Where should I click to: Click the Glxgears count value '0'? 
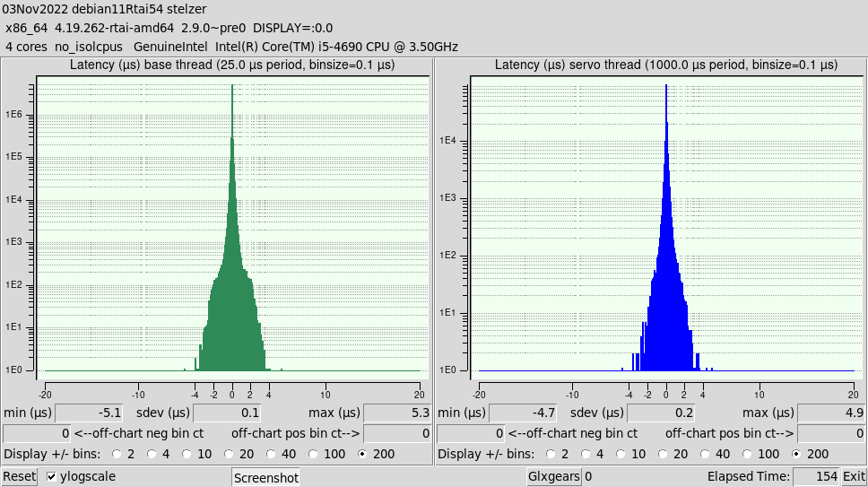point(588,476)
